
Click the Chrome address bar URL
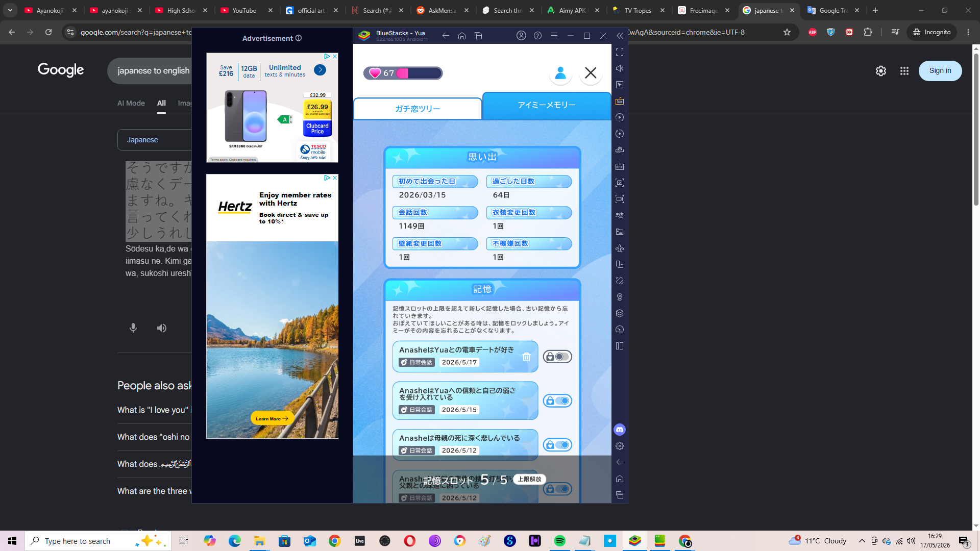tap(429, 32)
